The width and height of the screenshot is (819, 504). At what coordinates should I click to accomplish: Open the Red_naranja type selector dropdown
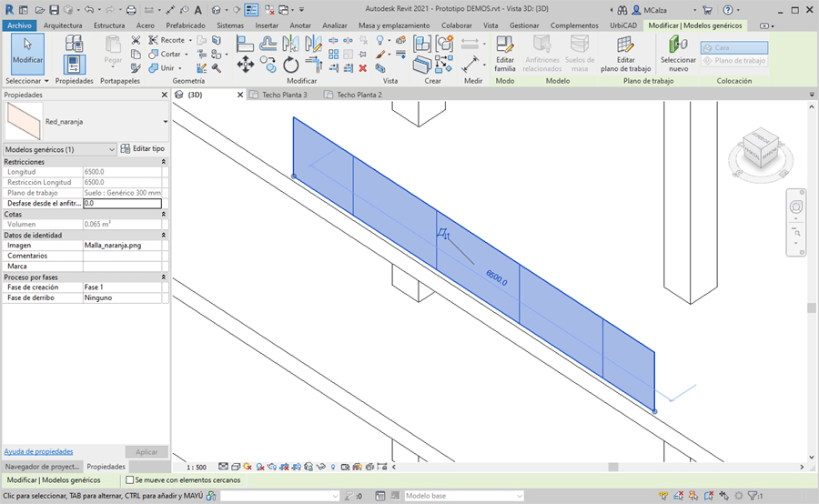(x=165, y=121)
